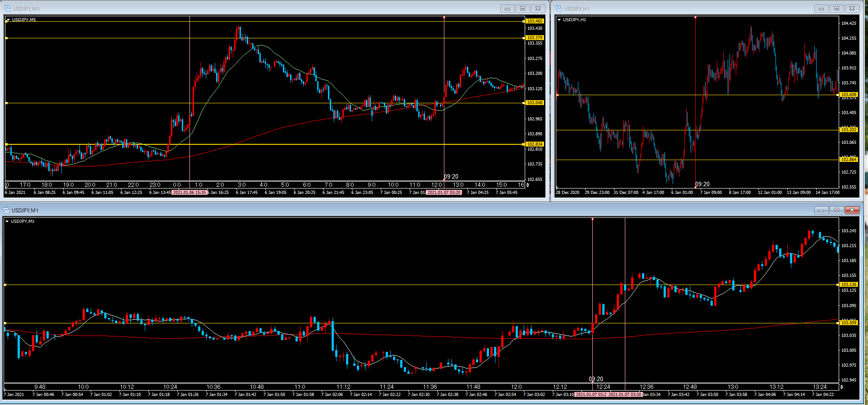Click the 103.202 level tag on H1
Image resolution: width=868 pixels, height=405 pixels.
tap(848, 130)
